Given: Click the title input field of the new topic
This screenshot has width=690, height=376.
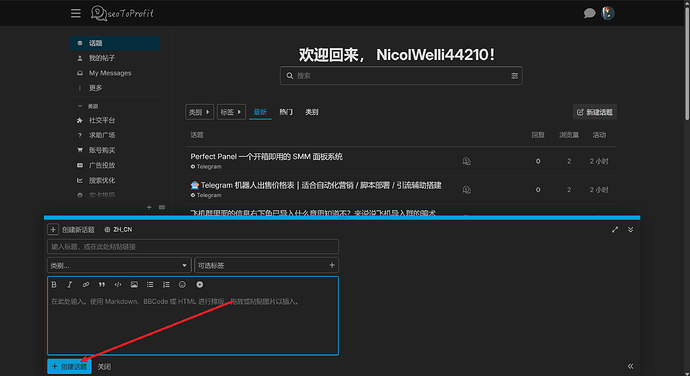Looking at the screenshot, I should click(193, 247).
